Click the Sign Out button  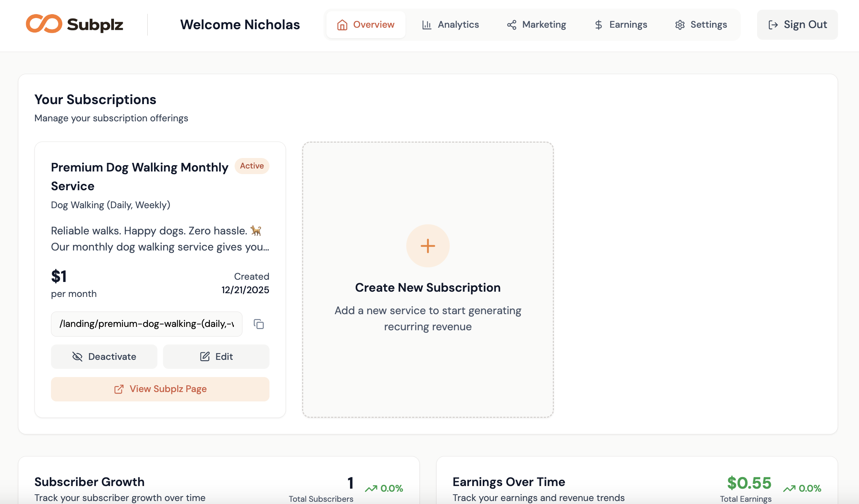click(x=797, y=24)
